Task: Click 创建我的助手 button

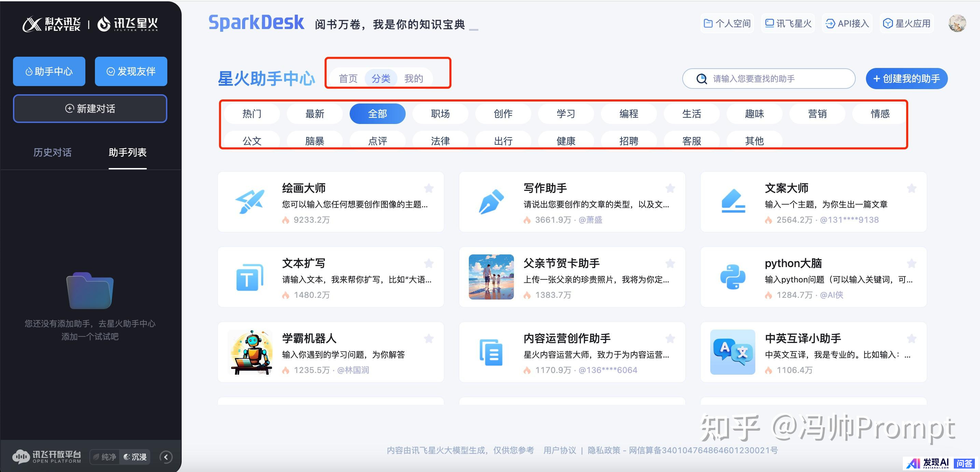Action: coord(907,79)
